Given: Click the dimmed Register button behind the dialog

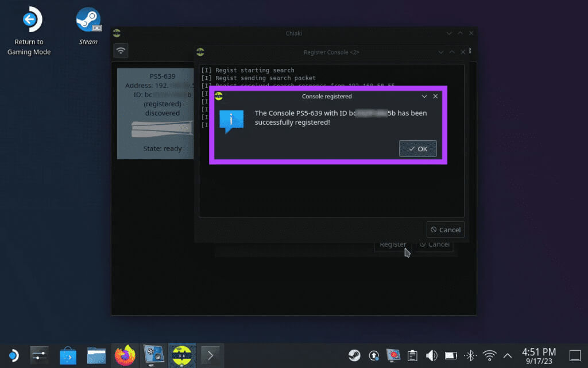Looking at the screenshot, I should (393, 245).
